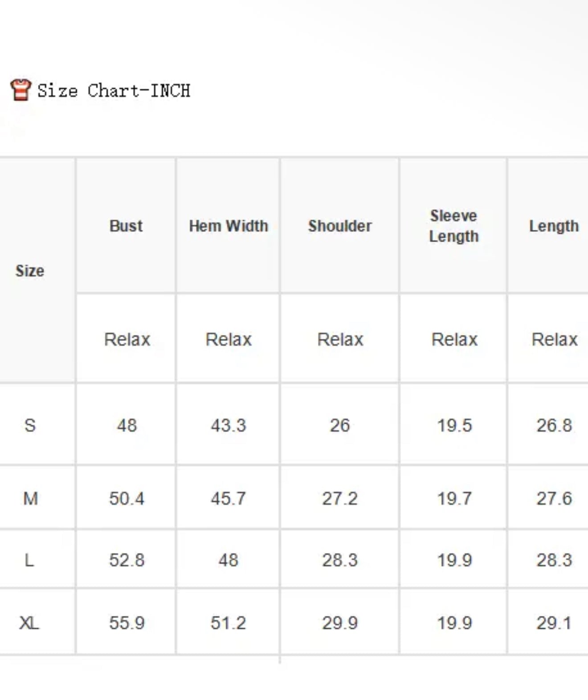Select the 29.1 length value for XL
Image resolution: width=588 pixels, height=700 pixels.
click(x=554, y=623)
